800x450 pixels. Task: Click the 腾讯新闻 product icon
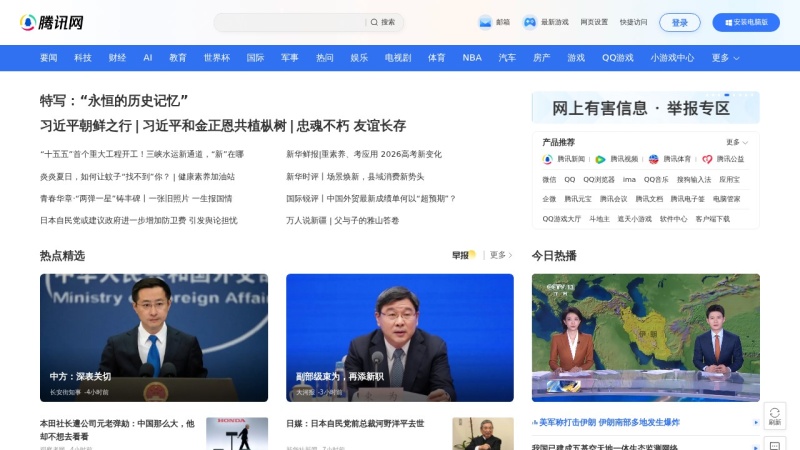[547, 159]
